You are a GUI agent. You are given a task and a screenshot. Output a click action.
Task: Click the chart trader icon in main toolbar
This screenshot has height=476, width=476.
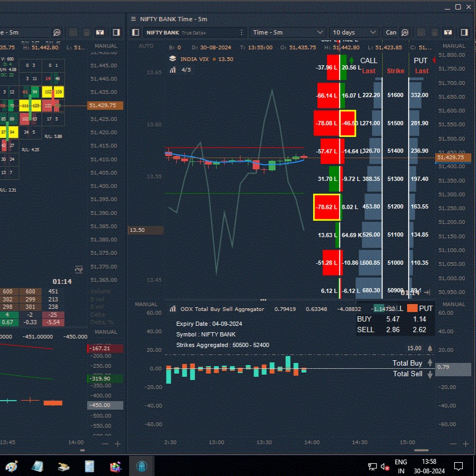448,32
